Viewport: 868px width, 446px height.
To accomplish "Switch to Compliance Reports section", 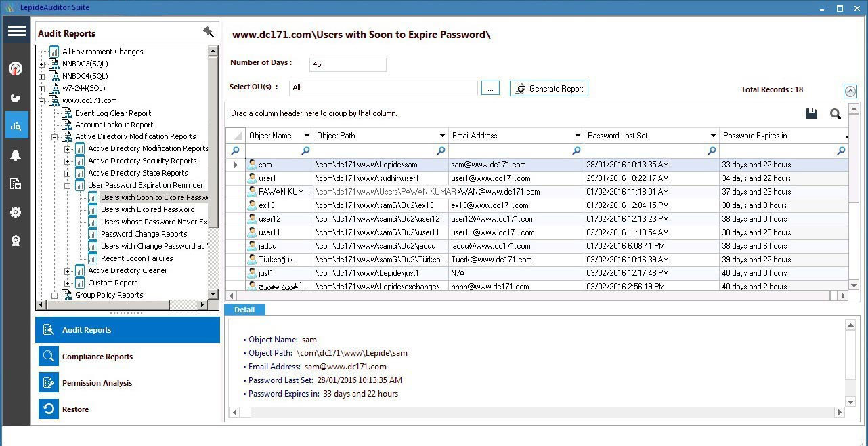I will (97, 357).
